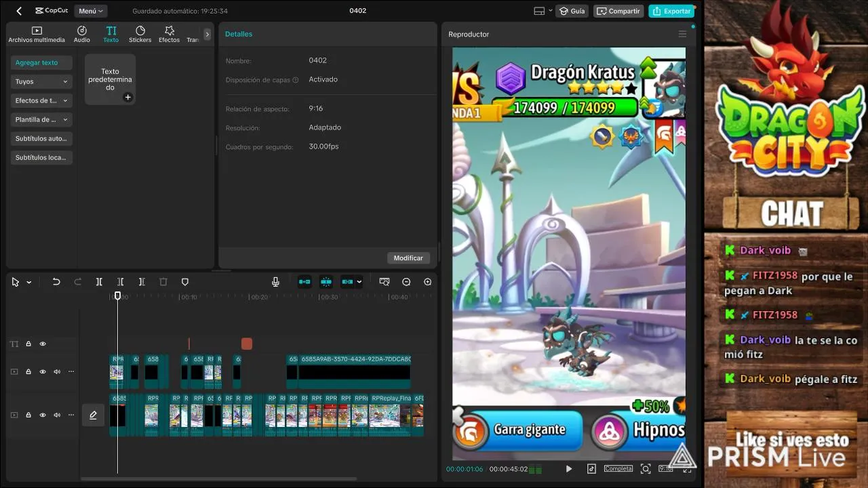Select the Texto tab
The width and height of the screenshot is (868, 488).
(x=111, y=35)
